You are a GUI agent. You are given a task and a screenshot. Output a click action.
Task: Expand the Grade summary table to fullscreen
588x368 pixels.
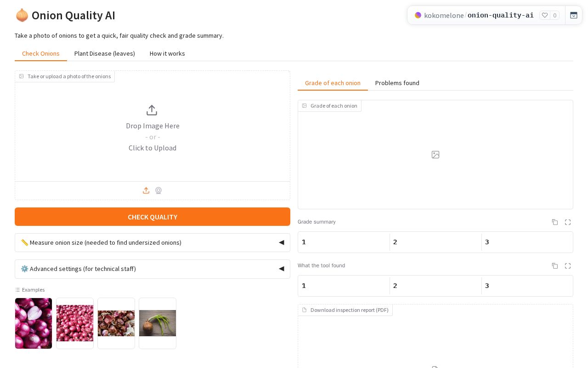click(568, 222)
